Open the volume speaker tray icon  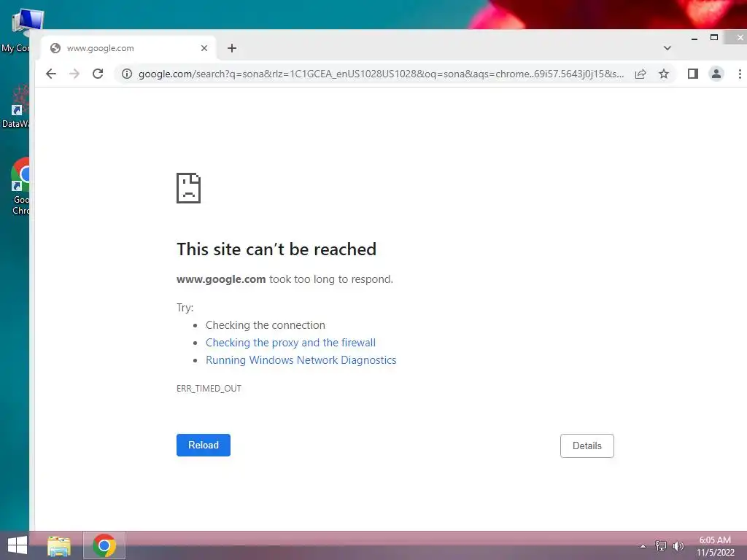678,546
